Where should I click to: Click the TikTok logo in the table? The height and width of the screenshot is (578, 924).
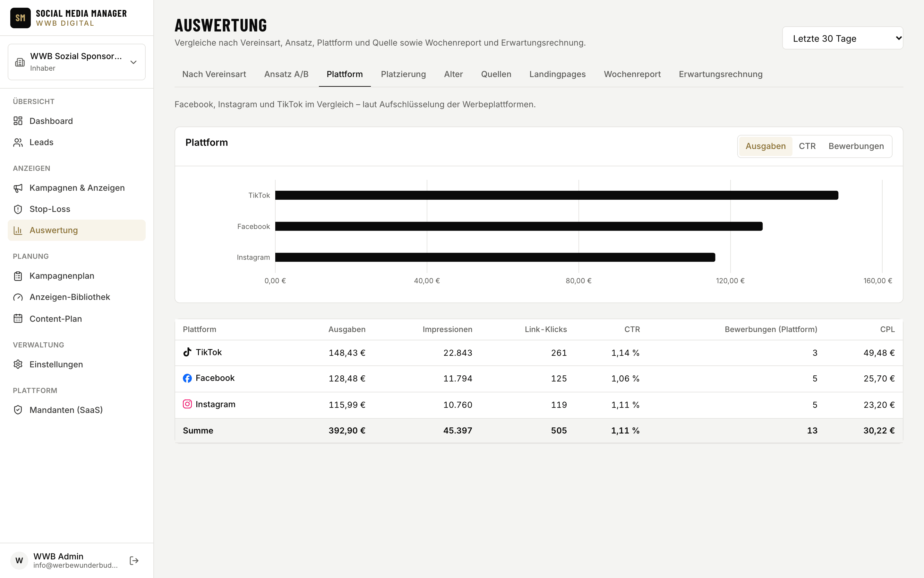(187, 352)
